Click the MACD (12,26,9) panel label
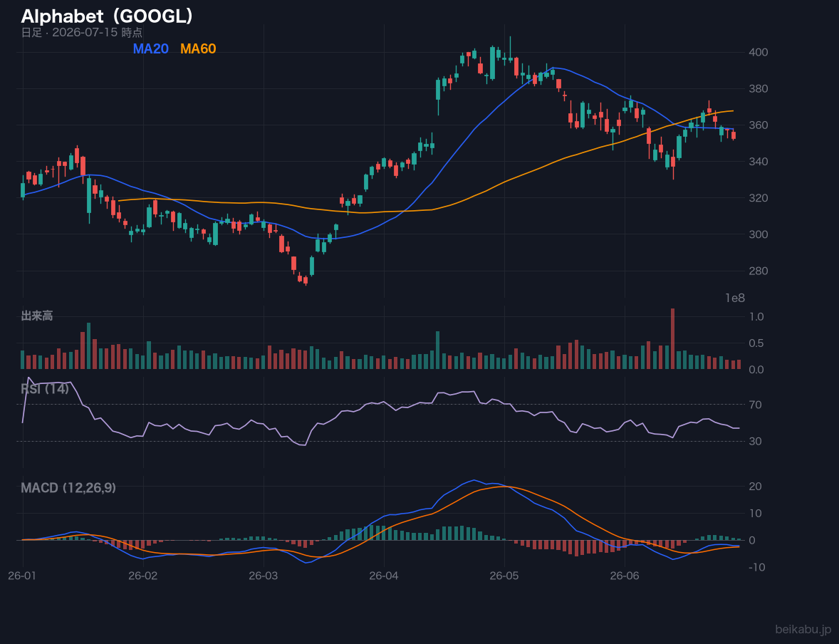The image size is (839, 644). tap(68, 488)
